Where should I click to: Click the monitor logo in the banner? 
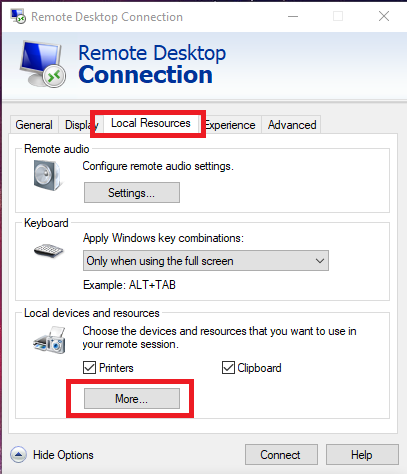(43, 64)
